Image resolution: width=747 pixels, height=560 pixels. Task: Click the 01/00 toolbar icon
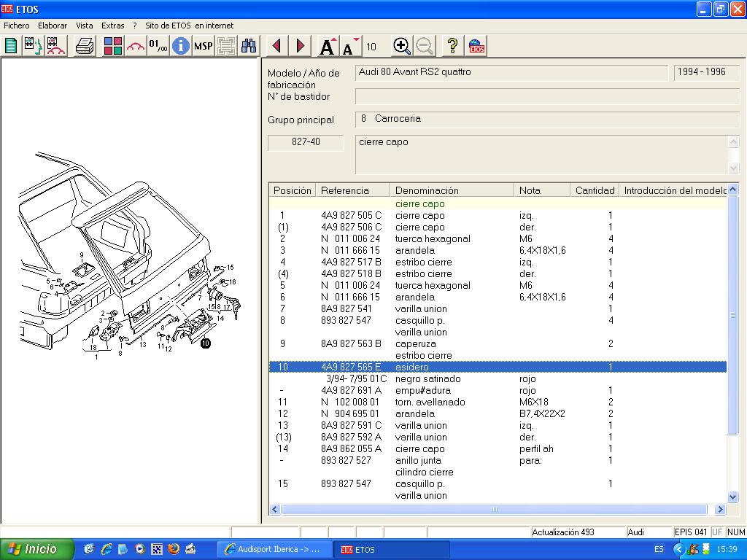click(x=158, y=46)
